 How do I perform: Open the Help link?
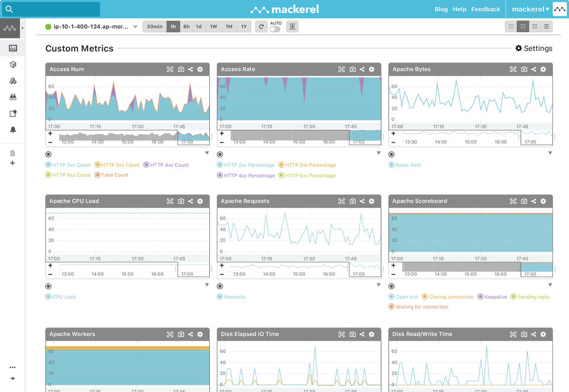tap(459, 9)
